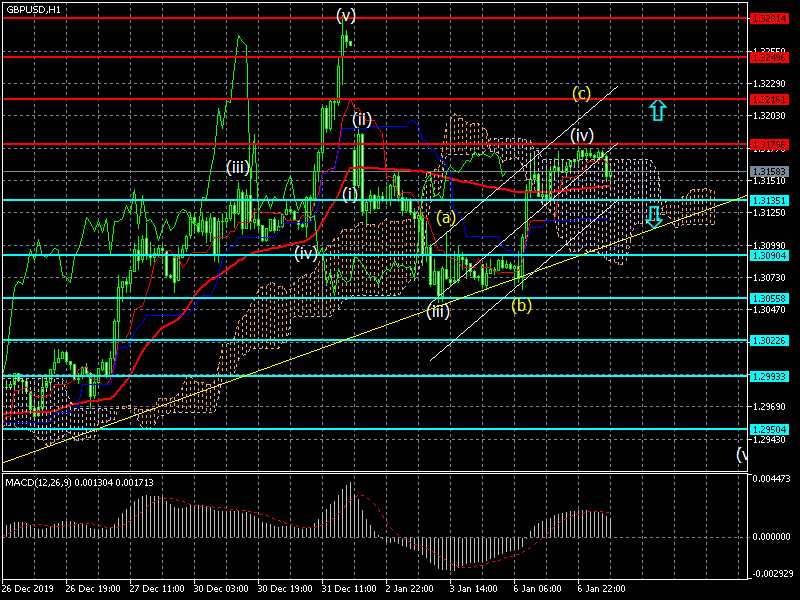800x600 pixels.
Task: Click the 0.004473 MACD scale value
Action: point(772,479)
